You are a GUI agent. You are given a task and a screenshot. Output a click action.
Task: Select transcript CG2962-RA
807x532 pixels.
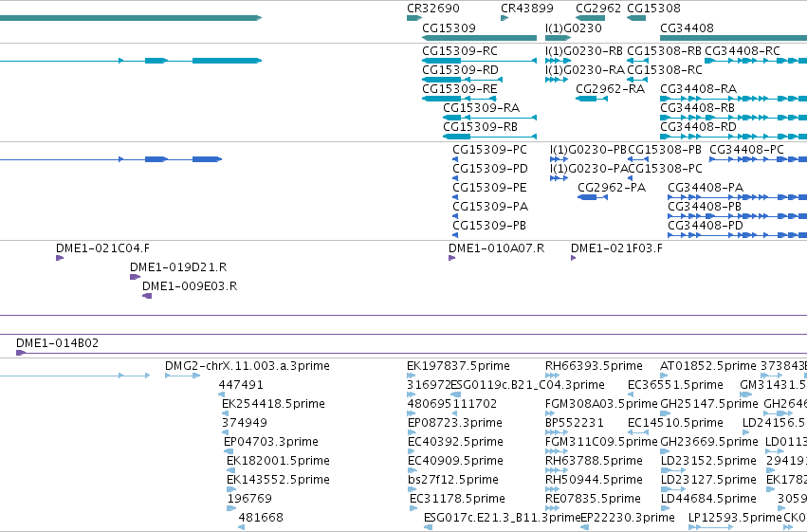pyautogui.click(x=592, y=99)
